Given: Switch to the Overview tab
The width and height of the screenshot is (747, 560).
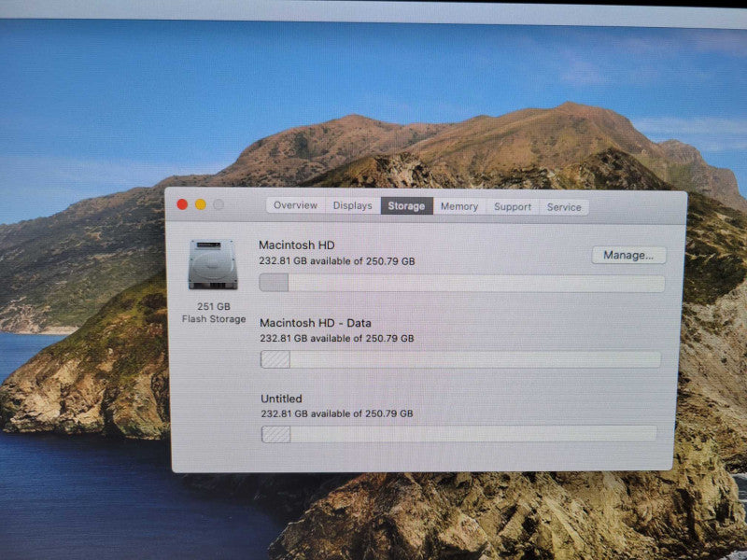Looking at the screenshot, I should 295,205.
